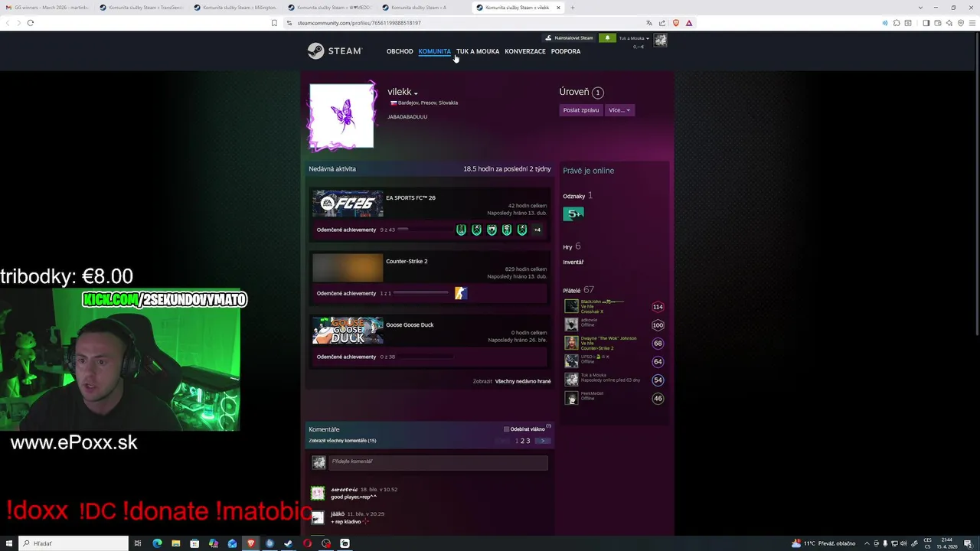Click the Windows Start button
This screenshot has height=551, width=980.
(8, 543)
